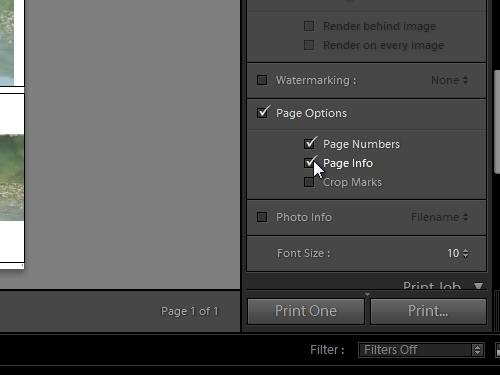The image size is (500, 375).
Task: Click the Print... button
Action: [x=428, y=311]
